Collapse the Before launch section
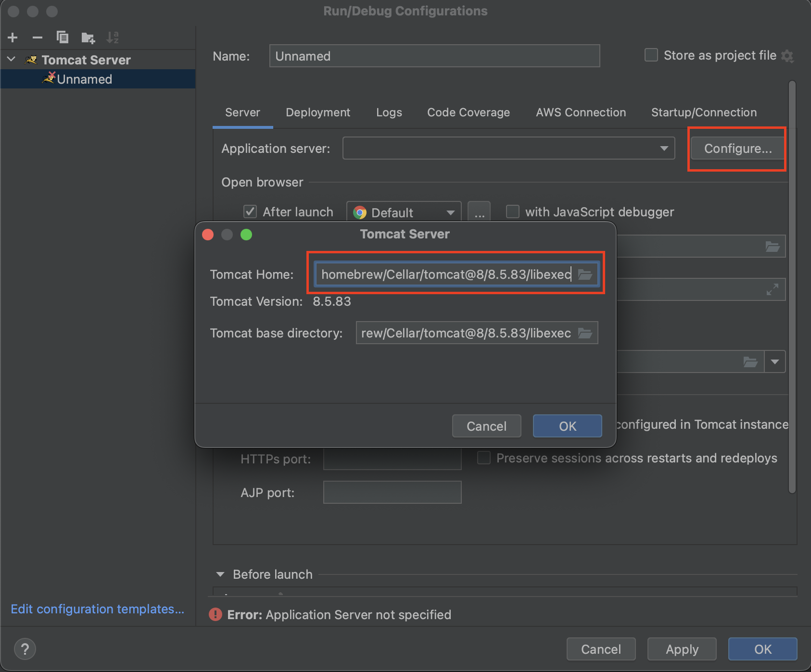The height and width of the screenshot is (672, 811). click(x=220, y=574)
